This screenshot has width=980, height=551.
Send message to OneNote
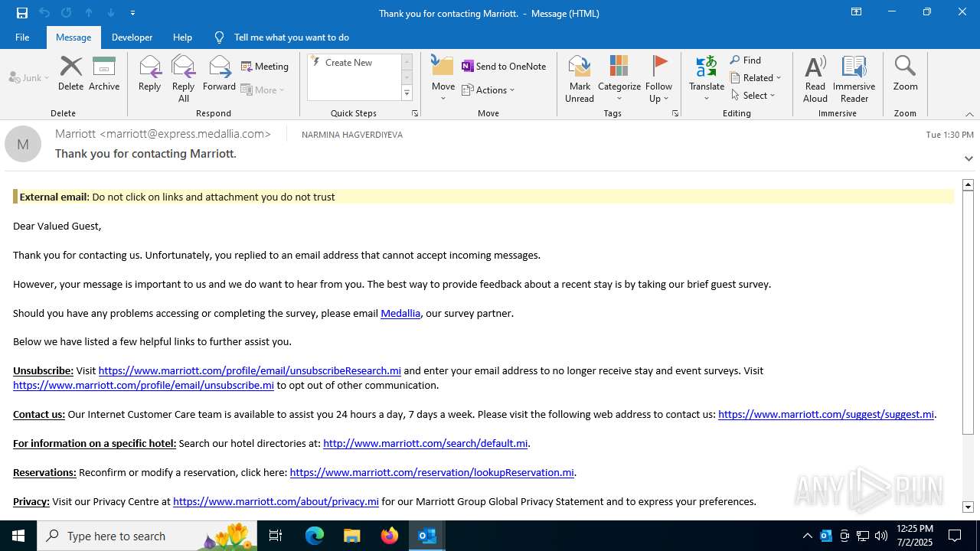(504, 67)
